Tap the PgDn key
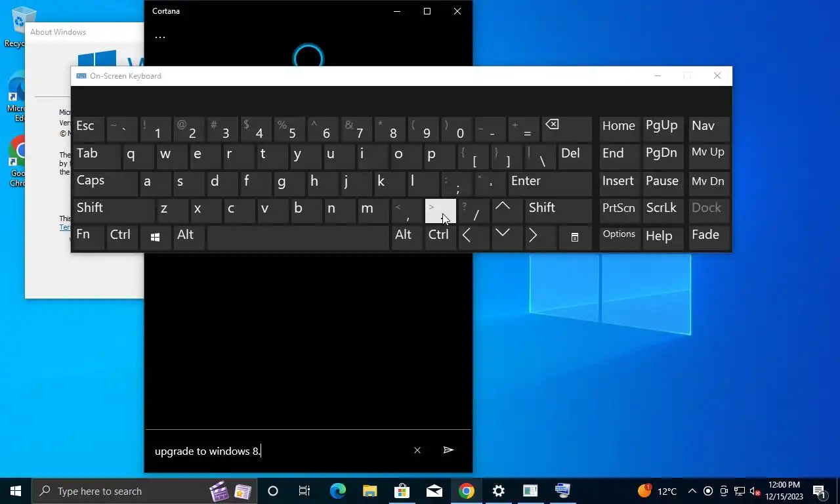The width and height of the screenshot is (840, 504). (663, 156)
